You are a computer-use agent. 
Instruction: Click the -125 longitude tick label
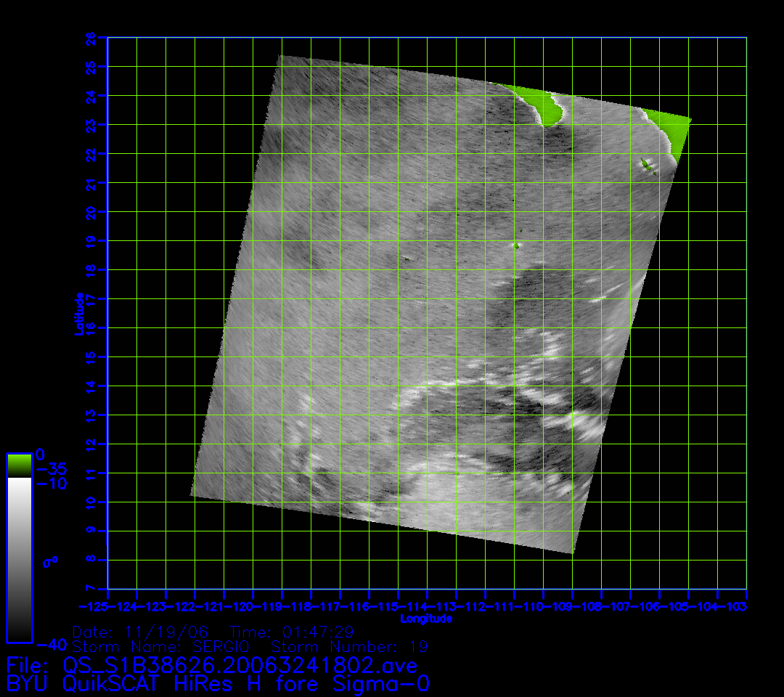point(93,606)
